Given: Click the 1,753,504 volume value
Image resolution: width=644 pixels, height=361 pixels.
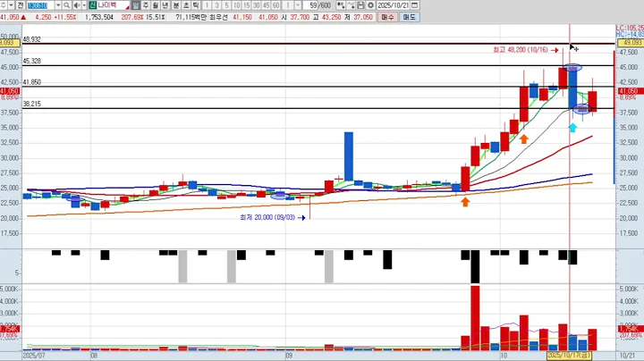Looking at the screenshot, I should pyautogui.click(x=99, y=17).
